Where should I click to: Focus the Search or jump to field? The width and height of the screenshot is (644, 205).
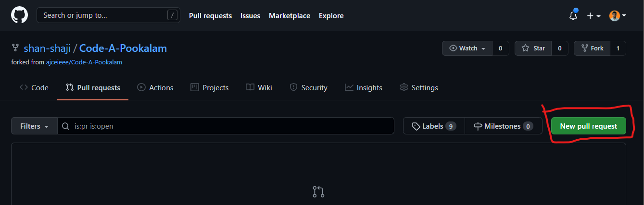tap(108, 15)
